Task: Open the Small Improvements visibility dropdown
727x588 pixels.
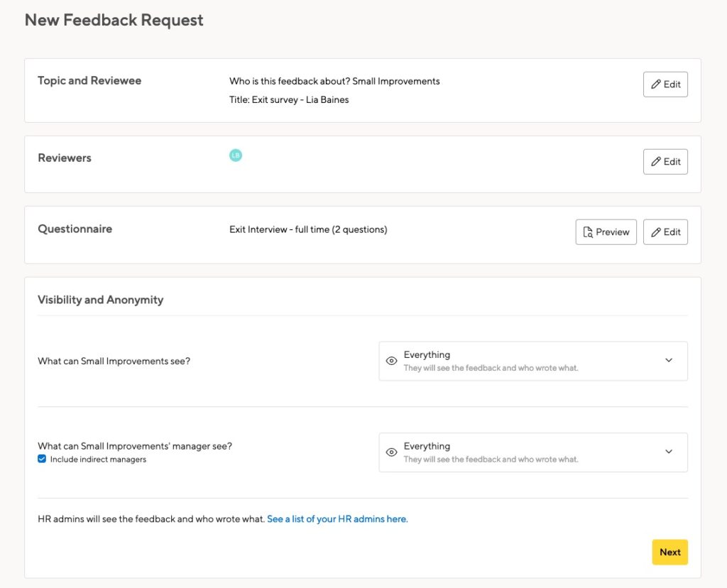Action: (532, 361)
